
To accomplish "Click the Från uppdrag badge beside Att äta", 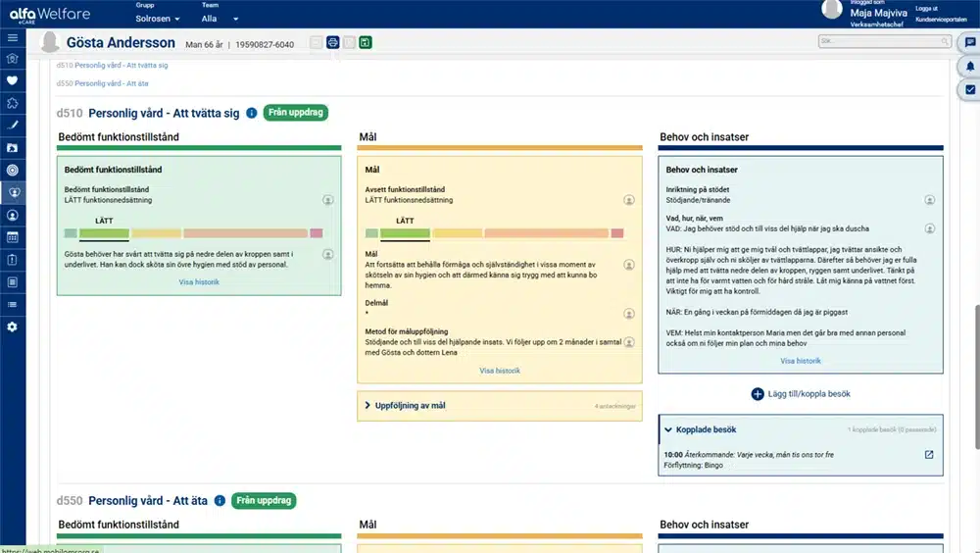I will pos(264,500).
